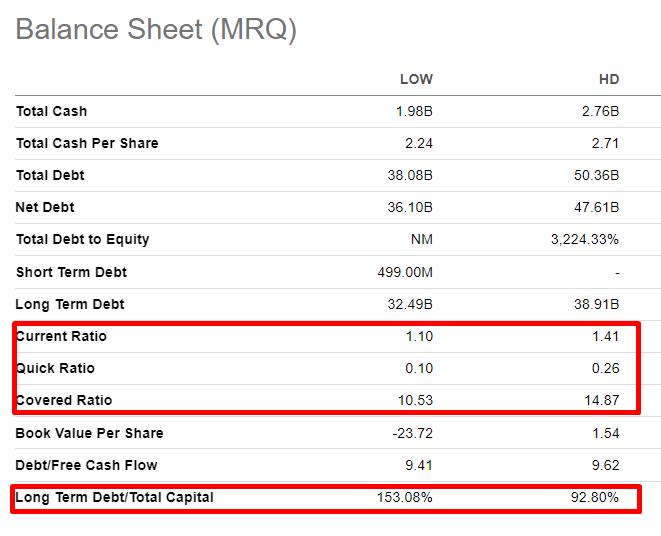This screenshot has width=661, height=536.
Task: Click HD's 3,224.33% debt to equity value
Action: click(x=585, y=240)
